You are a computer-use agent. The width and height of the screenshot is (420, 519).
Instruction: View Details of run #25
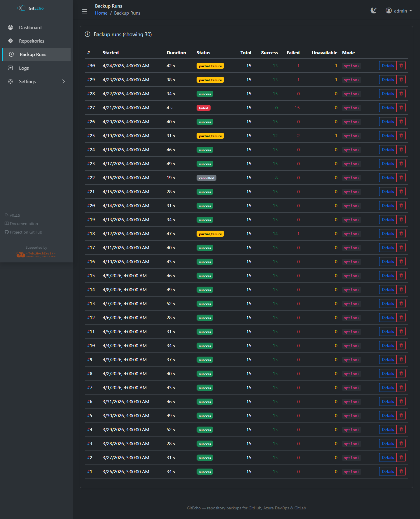coord(388,136)
